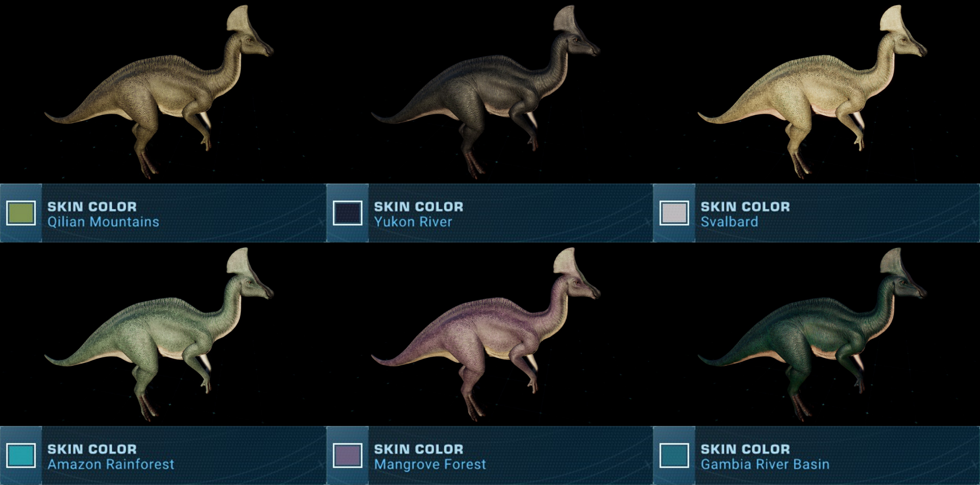980x485 pixels.
Task: Click the Svalbard light gray swatch
Action: click(x=674, y=213)
